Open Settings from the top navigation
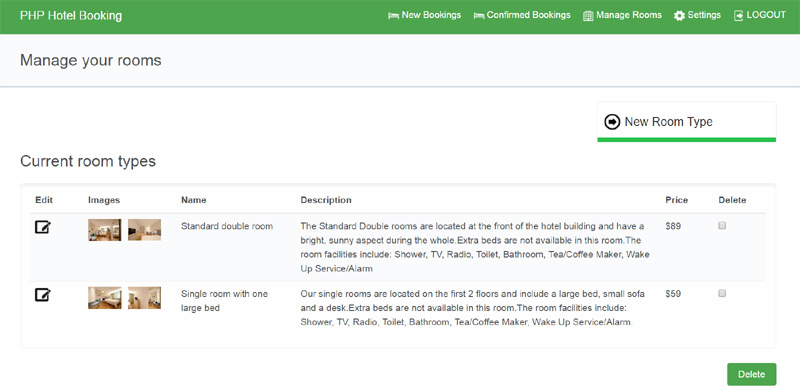Screen dimensions: 800x386 pos(697,15)
